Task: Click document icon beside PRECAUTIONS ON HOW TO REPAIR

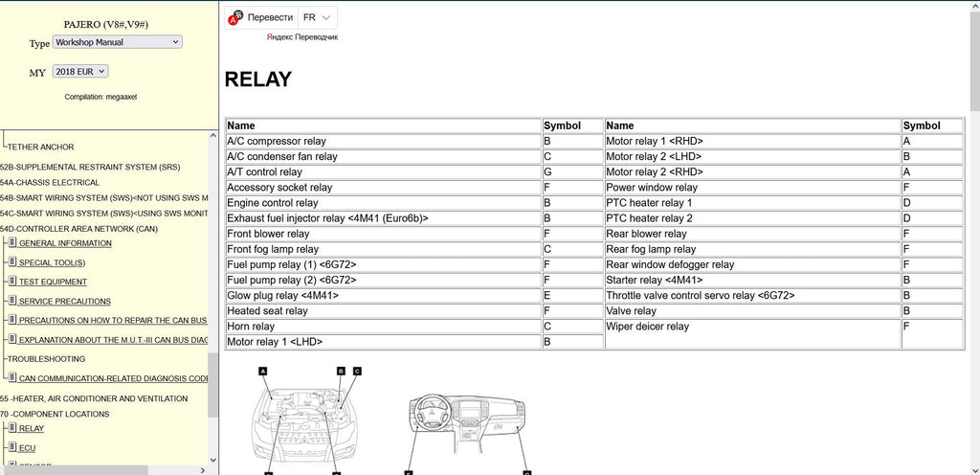Action: (x=12, y=319)
